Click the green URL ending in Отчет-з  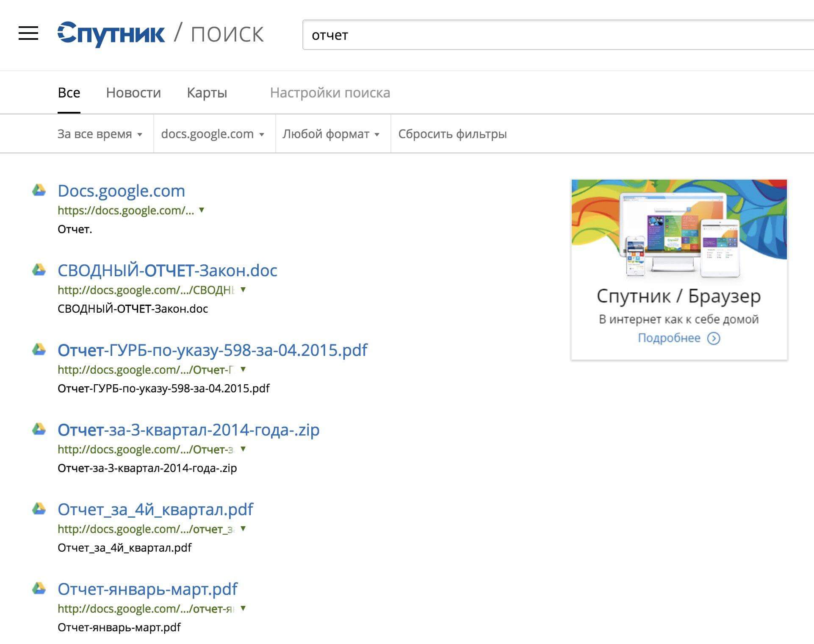pyautogui.click(x=146, y=449)
